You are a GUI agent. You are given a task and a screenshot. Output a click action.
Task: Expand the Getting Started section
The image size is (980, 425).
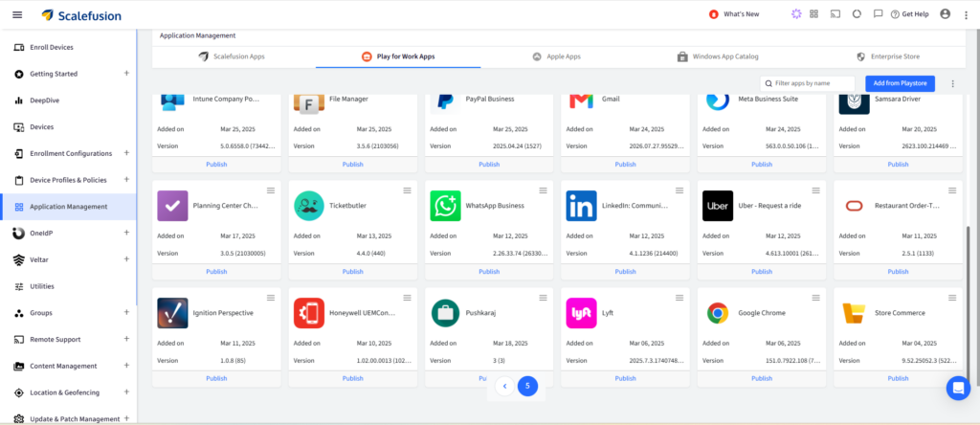[126, 73]
